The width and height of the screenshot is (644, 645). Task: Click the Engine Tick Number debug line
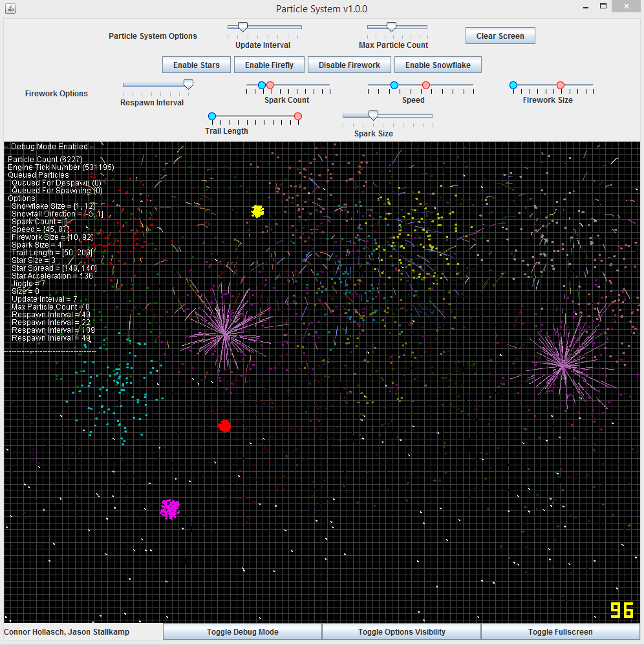[x=61, y=167]
